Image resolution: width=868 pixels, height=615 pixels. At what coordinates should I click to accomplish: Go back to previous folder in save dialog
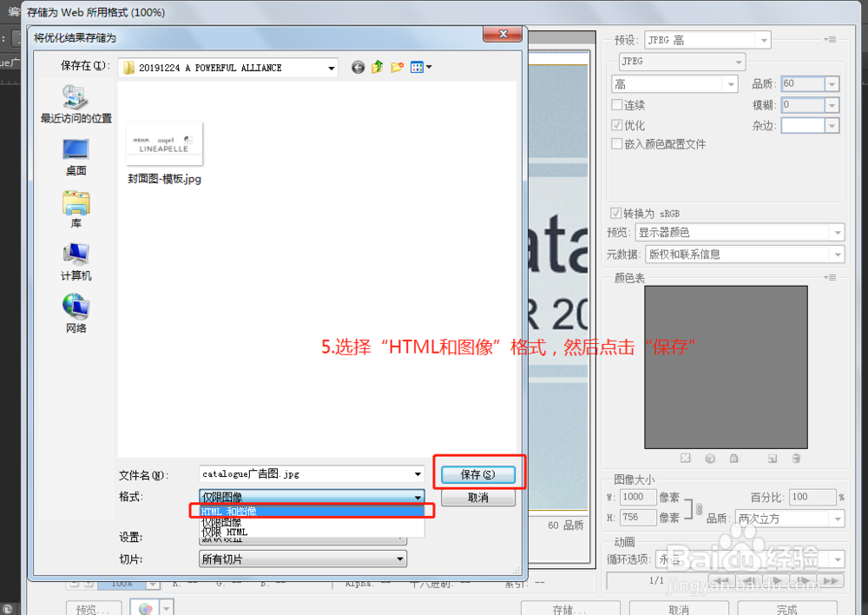(358, 68)
